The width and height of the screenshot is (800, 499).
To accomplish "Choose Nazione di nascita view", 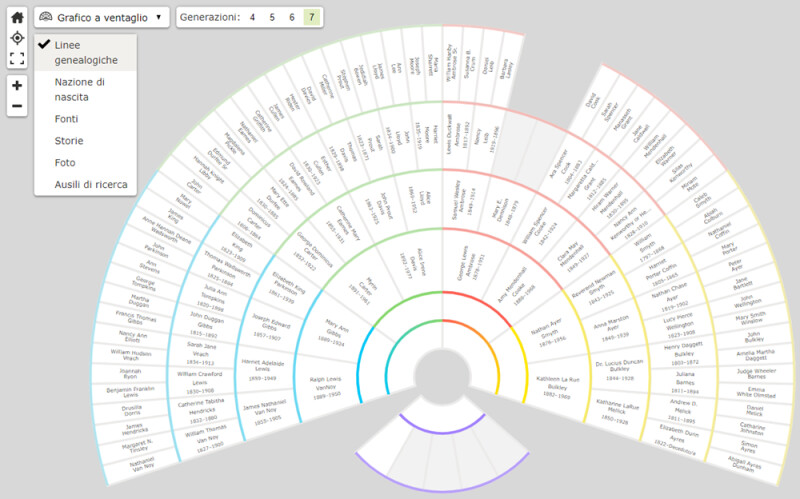I will 86,89.
